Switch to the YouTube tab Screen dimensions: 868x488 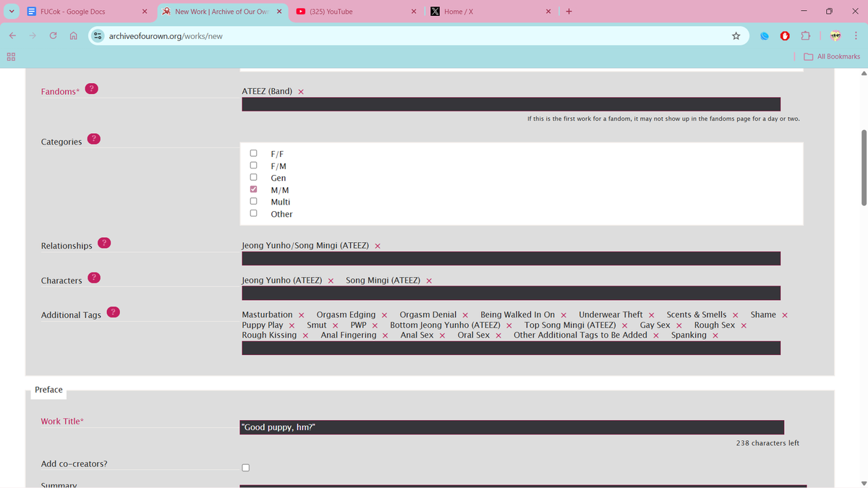[x=357, y=12]
